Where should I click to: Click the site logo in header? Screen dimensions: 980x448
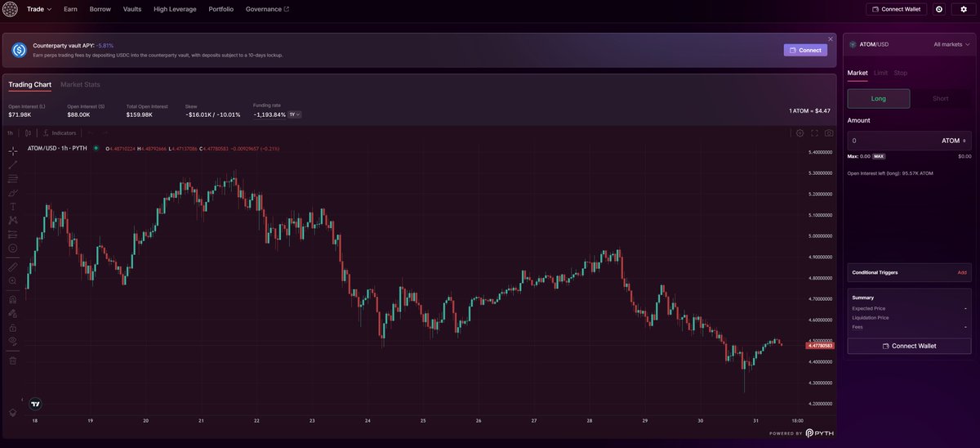pyautogui.click(x=10, y=9)
